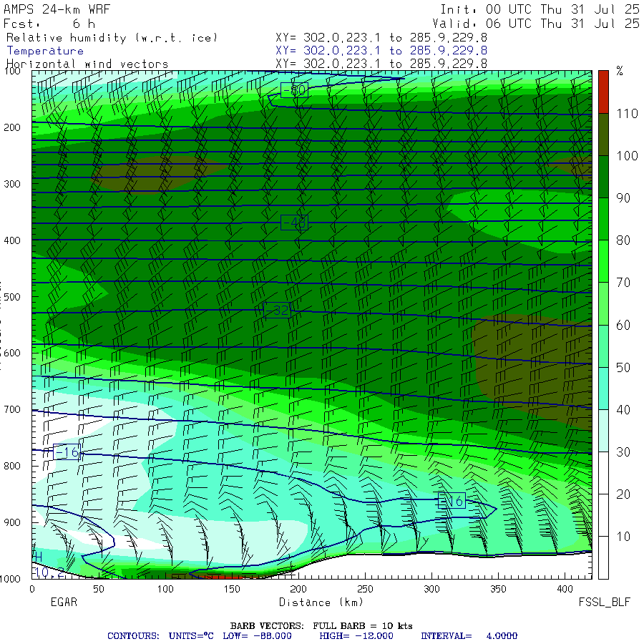Click the dark green 90-100% color bar segment

(603, 177)
